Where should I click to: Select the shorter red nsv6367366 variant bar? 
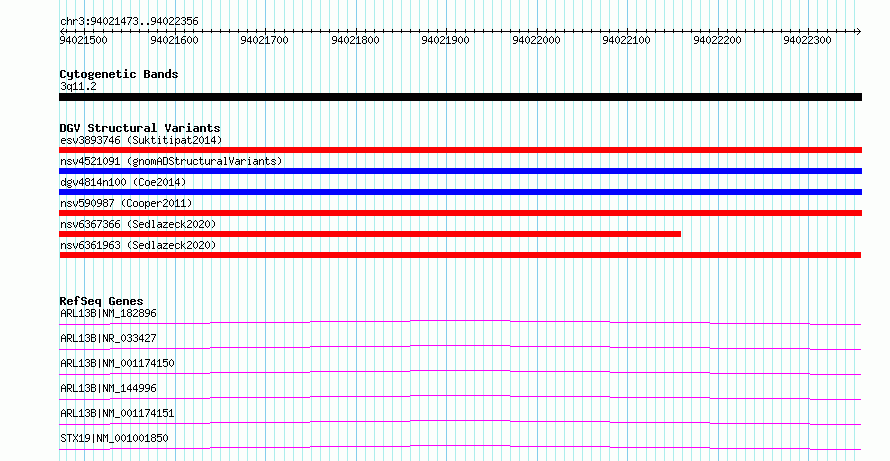click(x=370, y=234)
